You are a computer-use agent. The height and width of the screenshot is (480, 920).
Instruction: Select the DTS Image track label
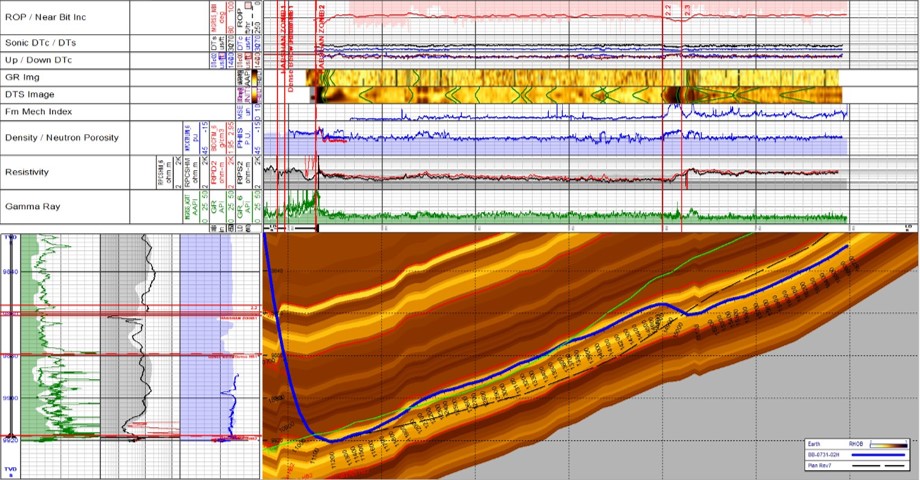click(30, 94)
